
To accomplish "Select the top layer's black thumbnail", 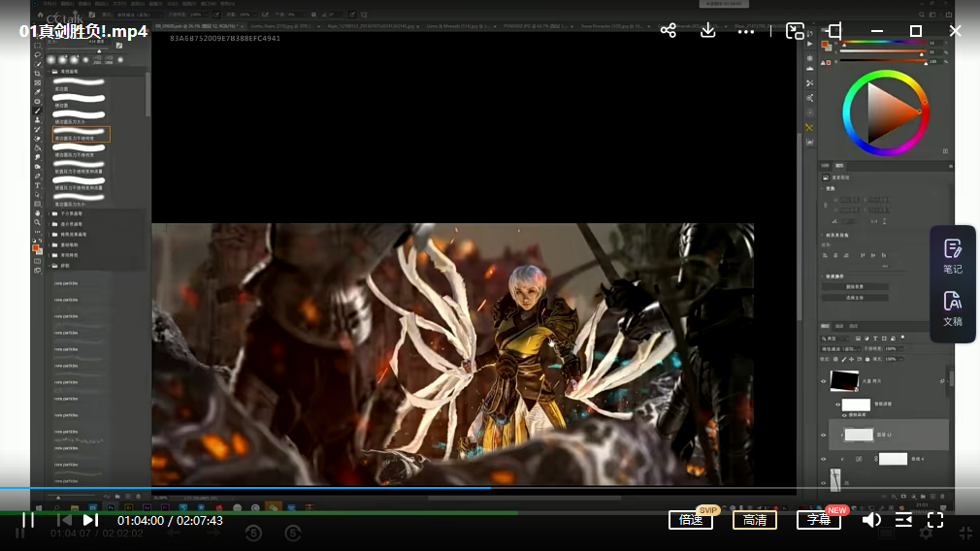I will [844, 380].
